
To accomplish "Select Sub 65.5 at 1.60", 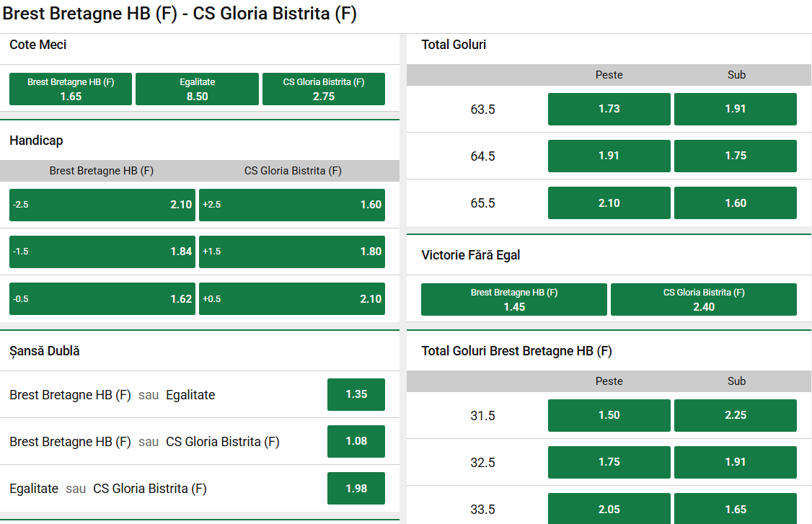I will 735,203.
